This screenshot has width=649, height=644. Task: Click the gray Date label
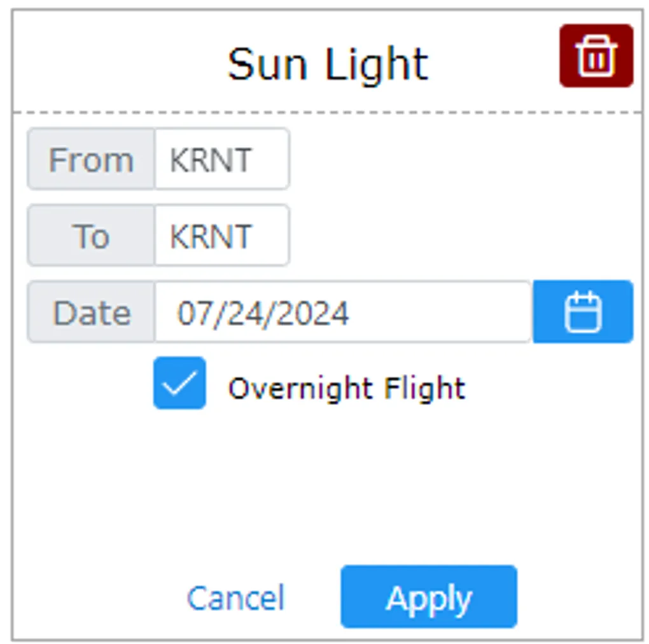click(x=91, y=312)
